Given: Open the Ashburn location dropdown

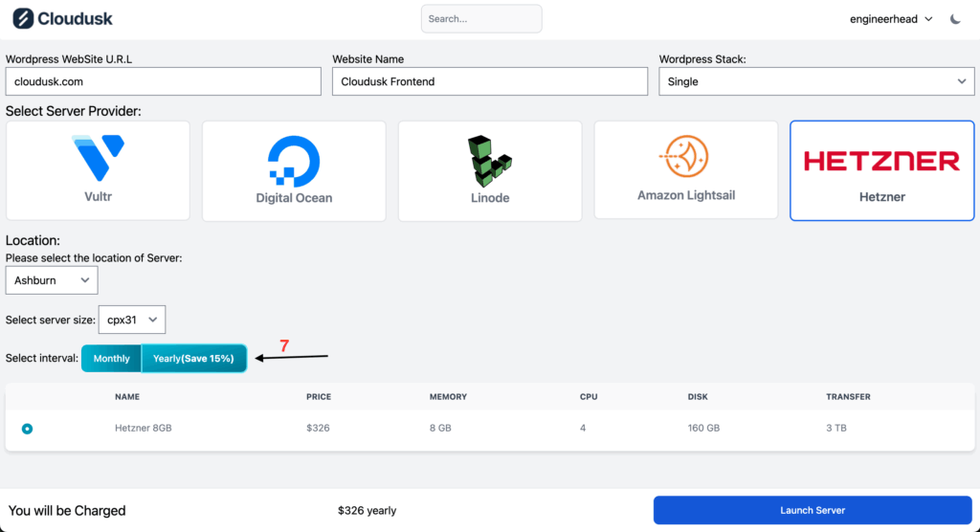Looking at the screenshot, I should (52, 280).
